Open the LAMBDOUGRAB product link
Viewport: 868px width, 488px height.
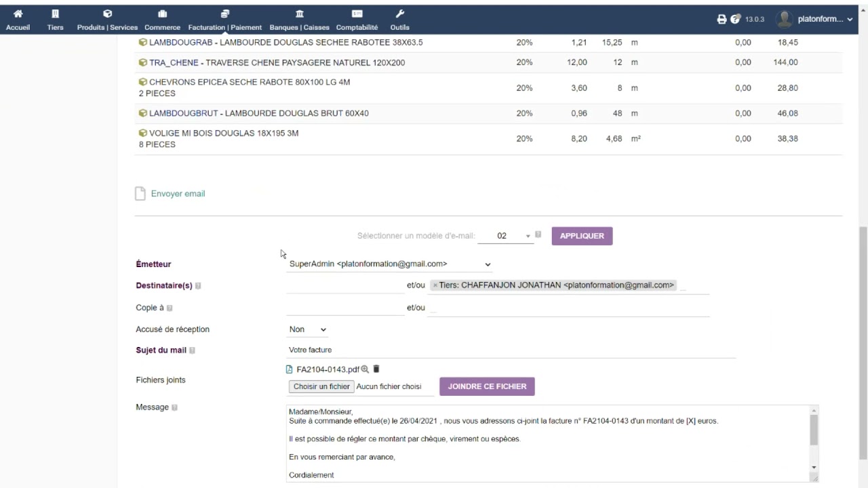[181, 42]
